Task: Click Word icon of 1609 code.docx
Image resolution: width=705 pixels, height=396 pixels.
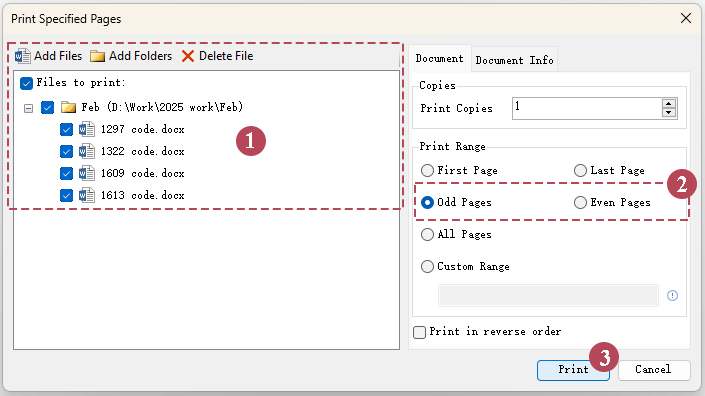Action: 86,174
